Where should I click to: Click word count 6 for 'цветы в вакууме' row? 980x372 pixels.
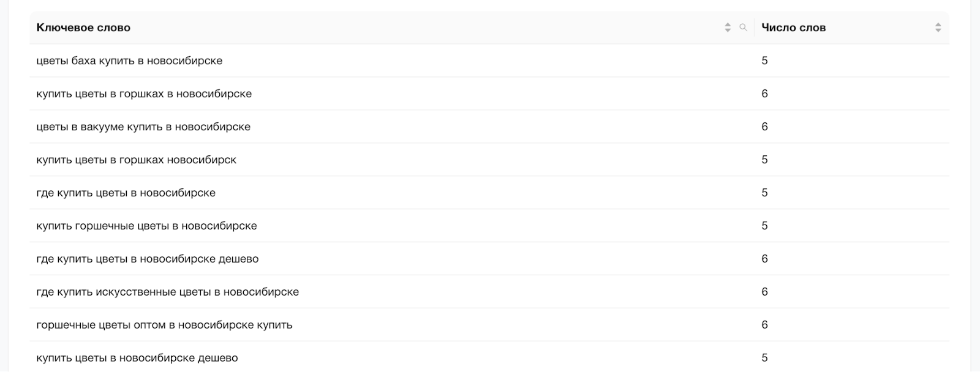click(x=764, y=127)
